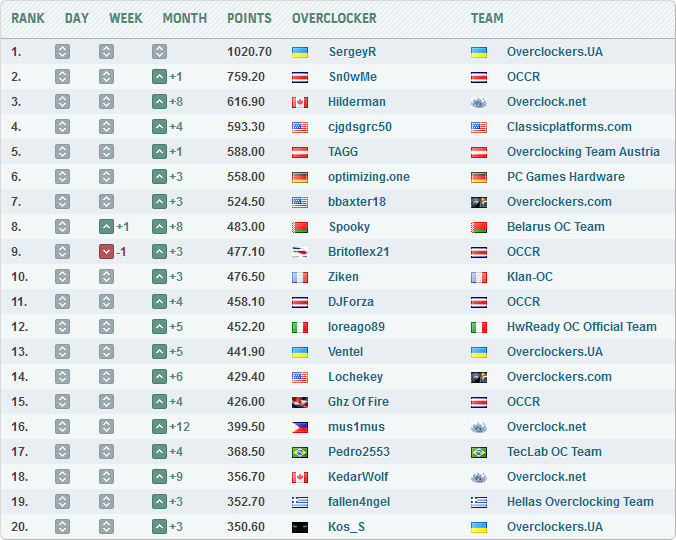Click the Canada flag beside Hilderman
The height and width of the screenshot is (540, 676).
coord(300,102)
